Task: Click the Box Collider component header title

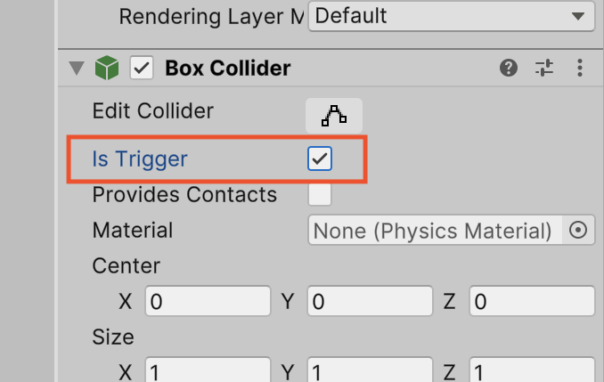Action: point(228,68)
